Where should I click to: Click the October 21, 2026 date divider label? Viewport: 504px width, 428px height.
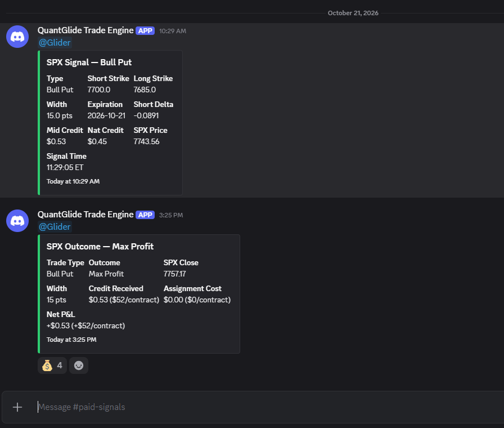[x=353, y=13]
